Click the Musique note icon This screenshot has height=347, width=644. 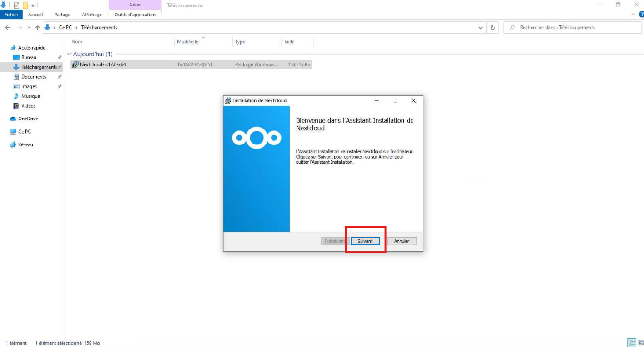pos(16,96)
